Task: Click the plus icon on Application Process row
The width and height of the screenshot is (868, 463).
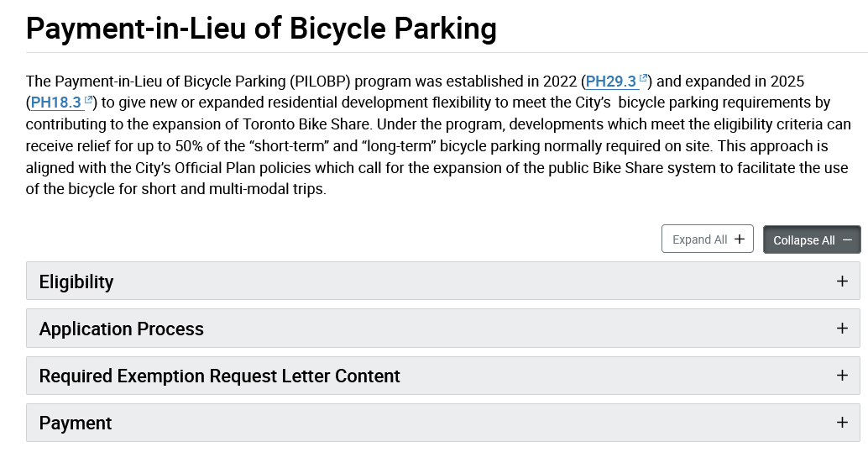Action: click(842, 329)
